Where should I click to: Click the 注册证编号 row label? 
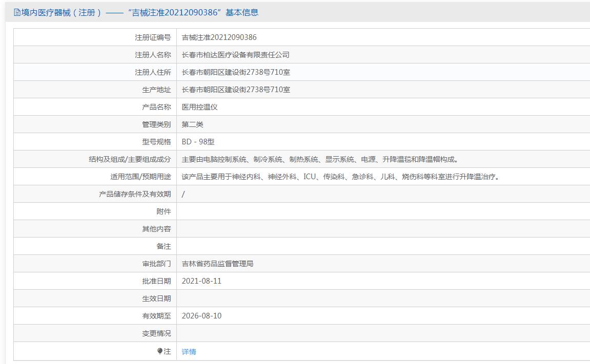(153, 37)
